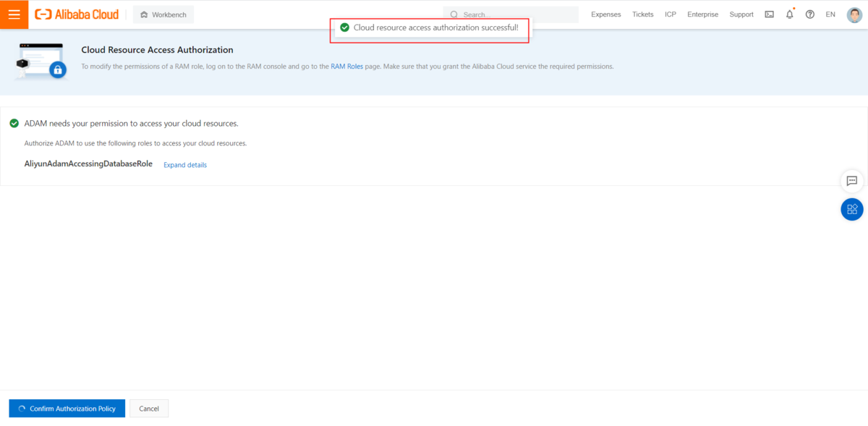Image resolution: width=868 pixels, height=426 pixels.
Task: Click the Cloud Resource Access Authorization heading
Action: 157,50
